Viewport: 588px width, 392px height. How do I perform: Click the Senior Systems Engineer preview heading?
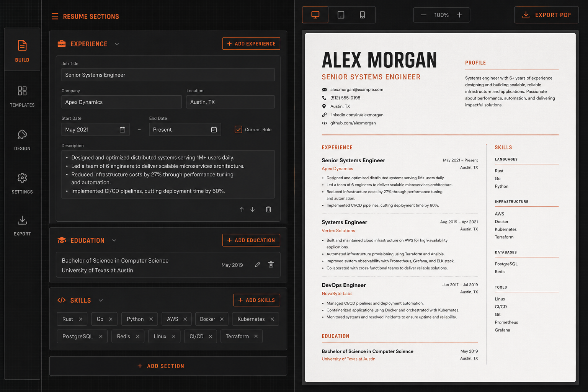371,77
